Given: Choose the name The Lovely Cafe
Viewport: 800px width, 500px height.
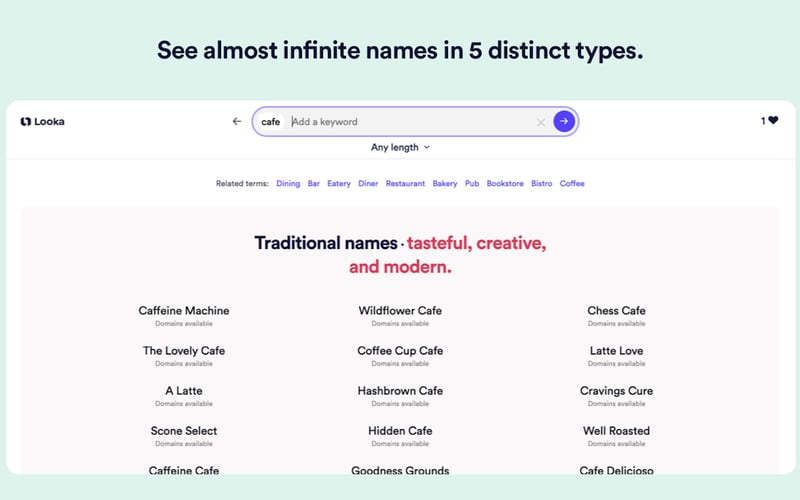Looking at the screenshot, I should click(x=184, y=351).
